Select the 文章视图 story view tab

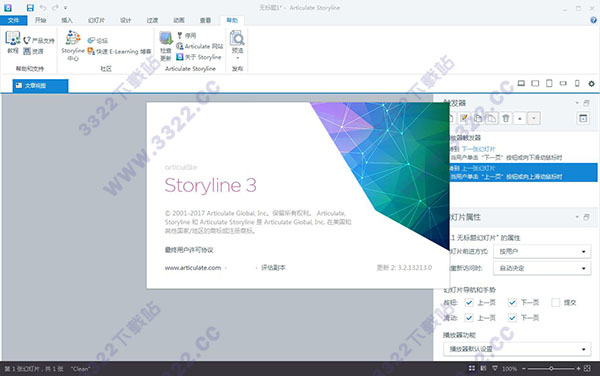click(x=40, y=86)
